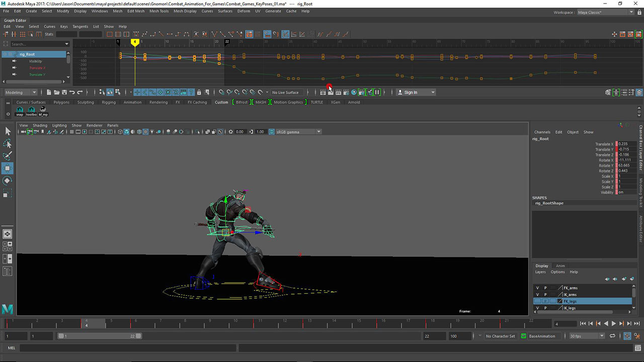Image resolution: width=644 pixels, height=362 pixels.
Task: Select the Move tool in the toolbox
Action: point(8,168)
